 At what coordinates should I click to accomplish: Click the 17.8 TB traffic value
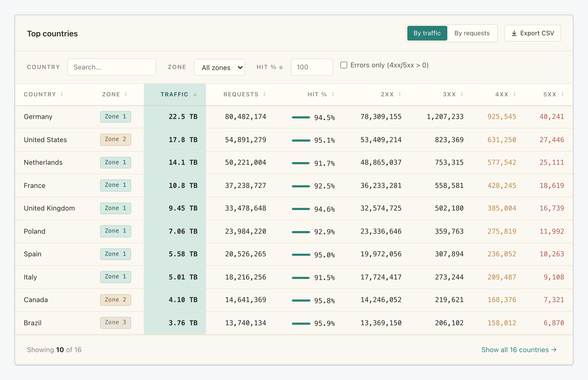[x=183, y=140]
